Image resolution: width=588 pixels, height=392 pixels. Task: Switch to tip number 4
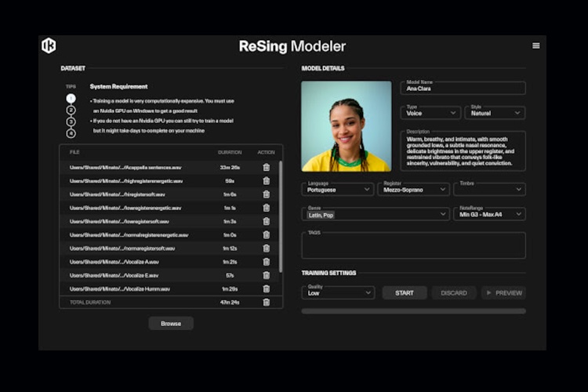pyautogui.click(x=71, y=133)
